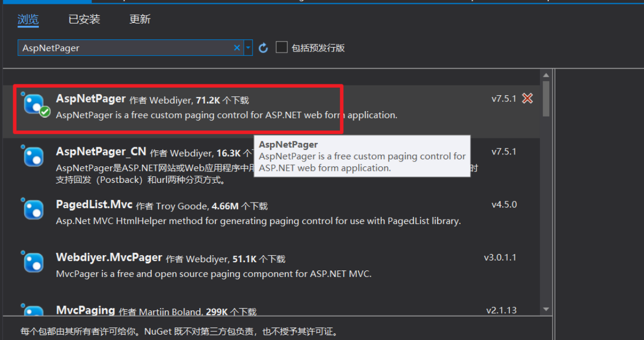Click the PagedList.Mvc package icon

(33, 209)
